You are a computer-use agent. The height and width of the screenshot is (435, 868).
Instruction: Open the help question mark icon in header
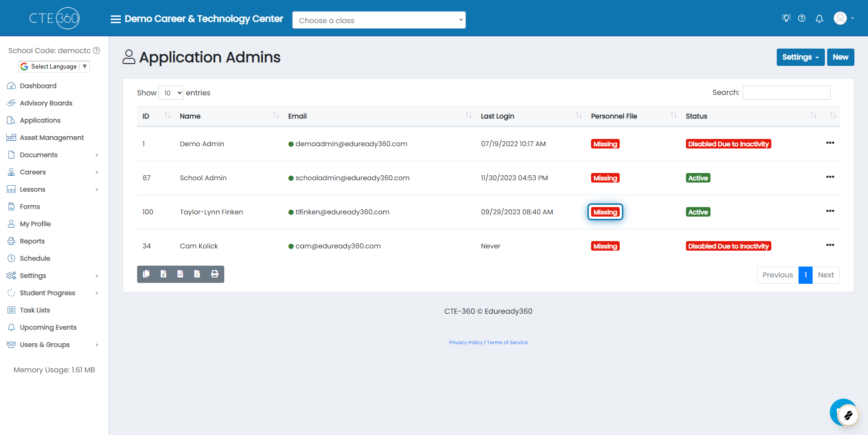coord(802,19)
